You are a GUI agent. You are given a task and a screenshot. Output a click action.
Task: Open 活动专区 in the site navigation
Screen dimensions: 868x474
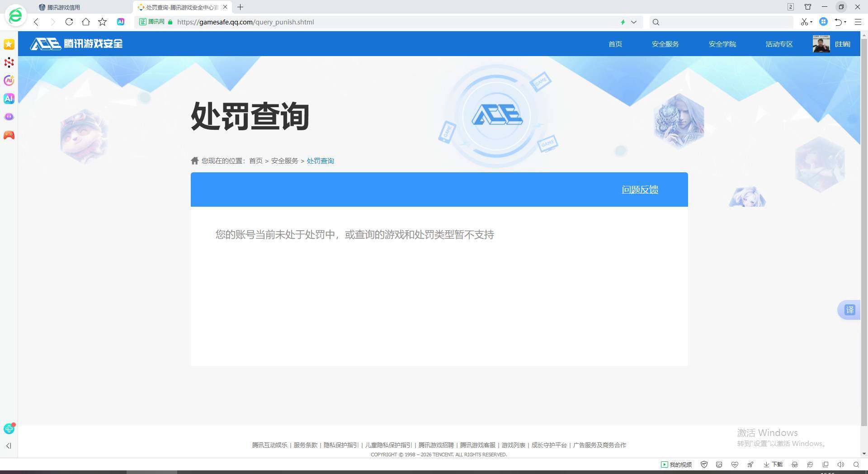click(x=779, y=44)
